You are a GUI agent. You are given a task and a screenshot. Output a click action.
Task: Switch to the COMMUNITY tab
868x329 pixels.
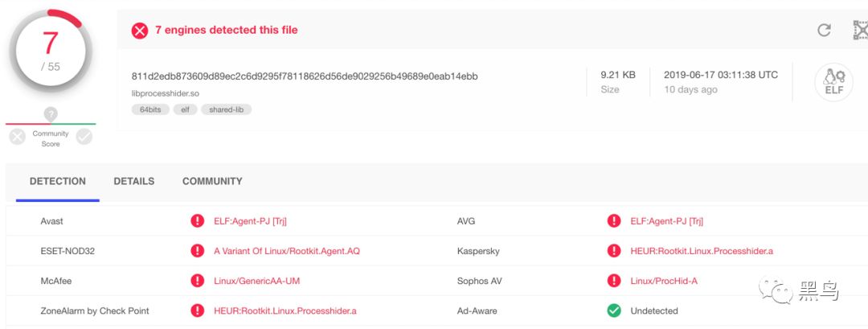[x=212, y=182]
